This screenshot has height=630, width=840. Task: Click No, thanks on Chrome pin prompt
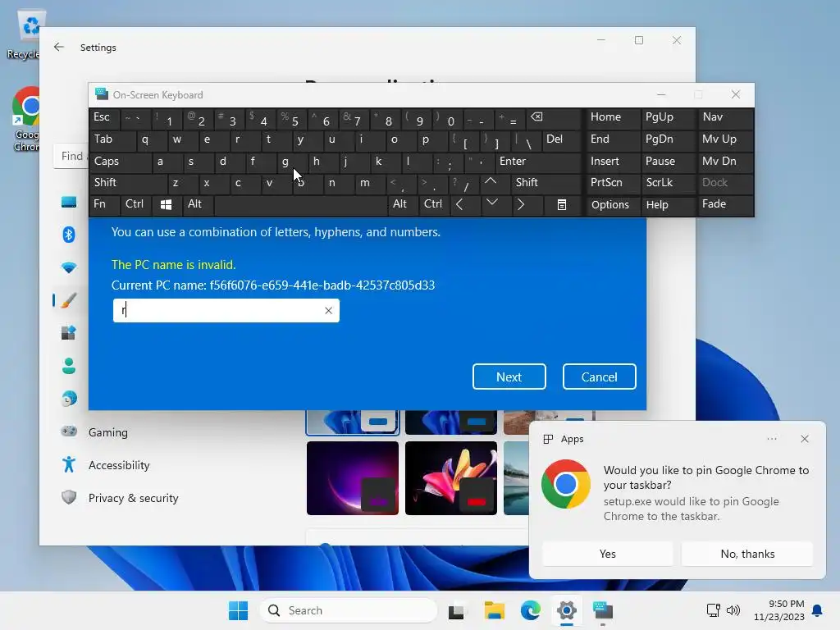click(747, 554)
